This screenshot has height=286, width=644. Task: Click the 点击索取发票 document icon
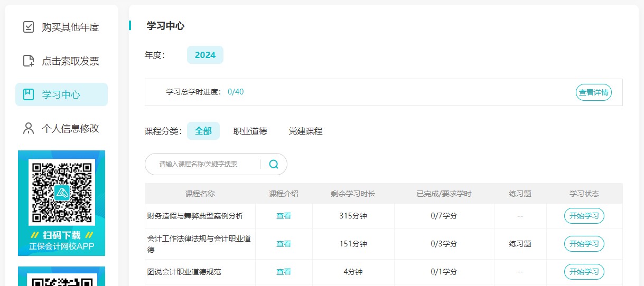[x=29, y=61]
